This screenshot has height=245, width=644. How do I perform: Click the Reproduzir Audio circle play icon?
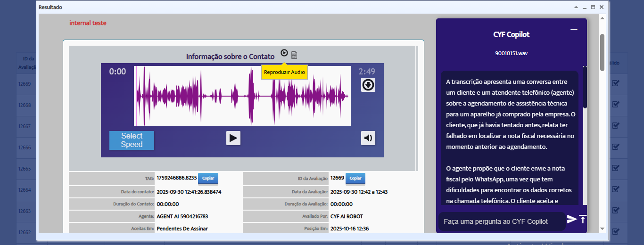(284, 53)
